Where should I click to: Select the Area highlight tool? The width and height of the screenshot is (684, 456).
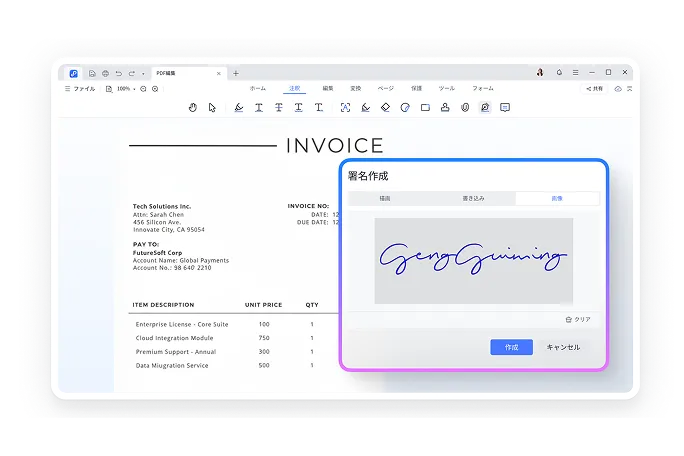point(345,107)
